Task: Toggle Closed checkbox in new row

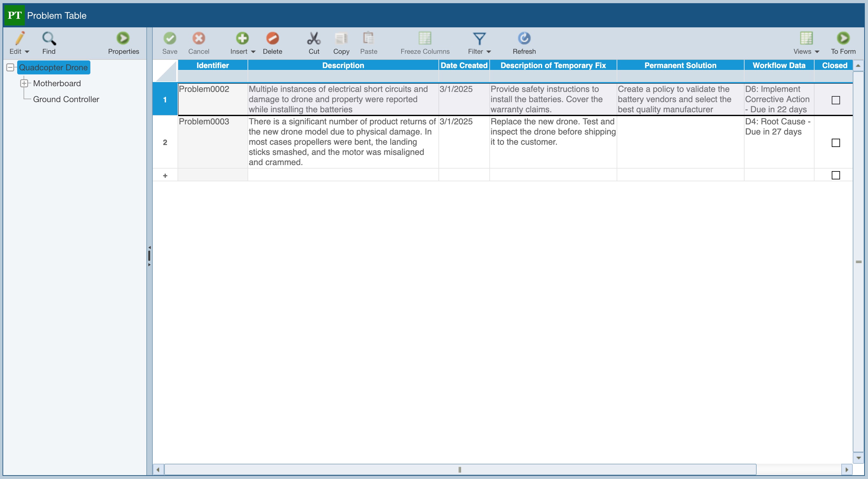Action: 836,175
